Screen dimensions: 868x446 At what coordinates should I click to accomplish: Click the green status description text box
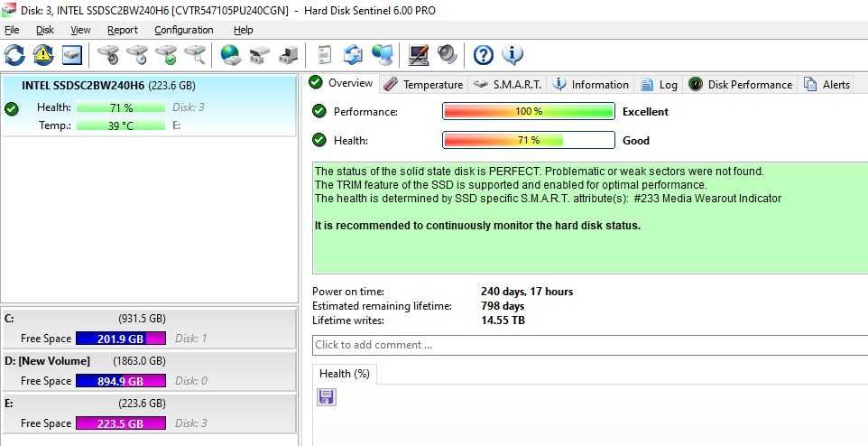(x=590, y=218)
